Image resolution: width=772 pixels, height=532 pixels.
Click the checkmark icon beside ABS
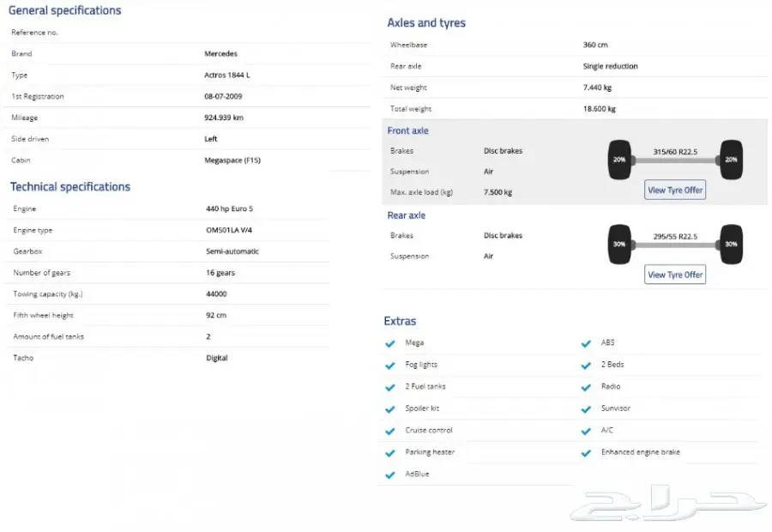586,343
